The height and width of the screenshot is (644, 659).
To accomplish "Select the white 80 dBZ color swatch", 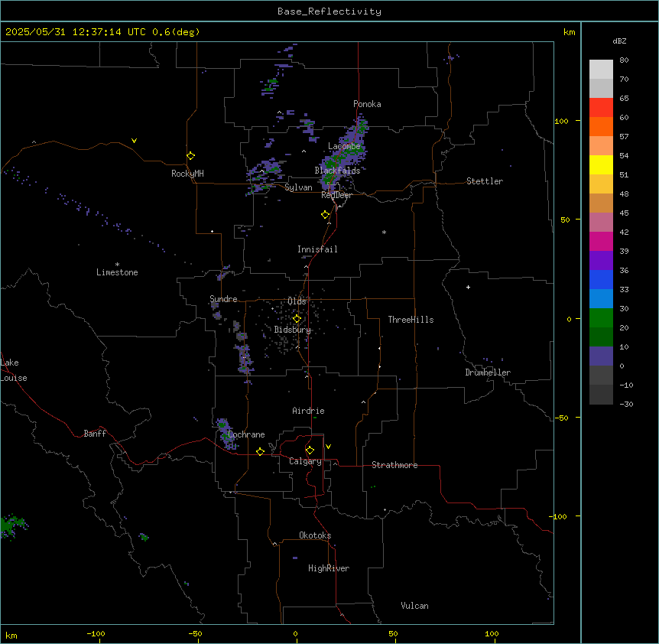I will 601,70.
